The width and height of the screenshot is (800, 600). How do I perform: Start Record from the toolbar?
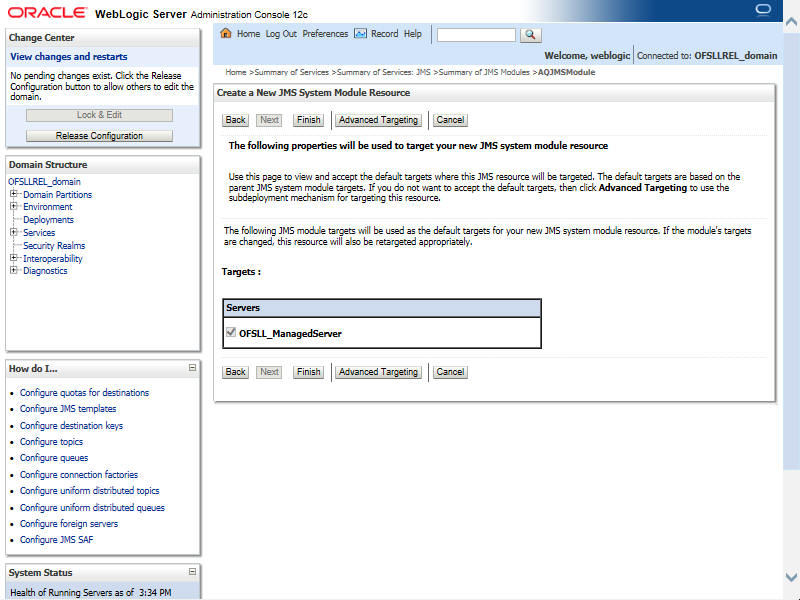(x=384, y=34)
